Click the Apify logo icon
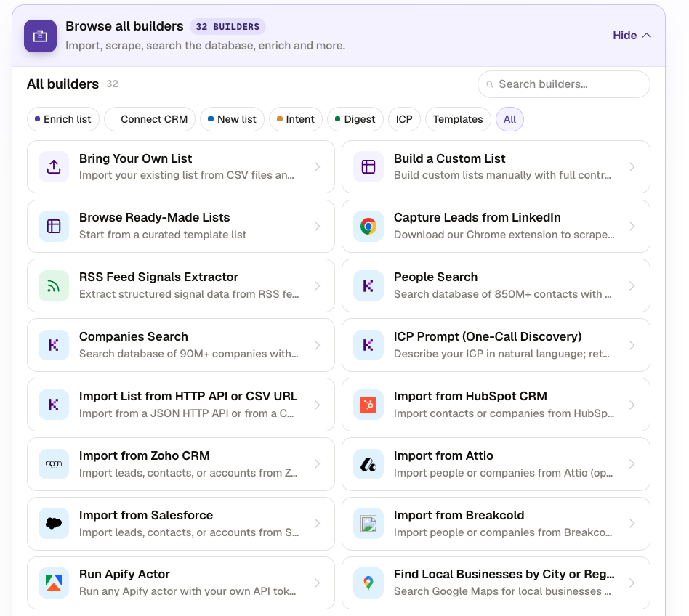This screenshot has height=616, width=689. [54, 583]
